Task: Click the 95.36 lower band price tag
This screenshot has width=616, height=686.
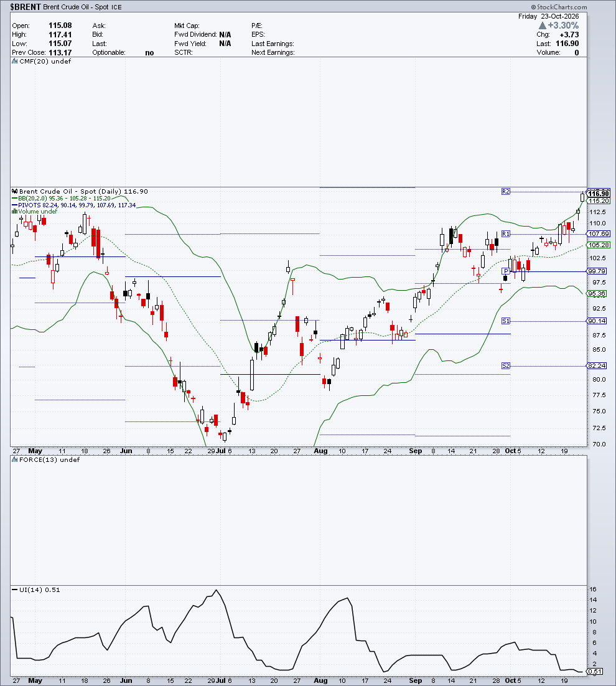Action: pos(597,294)
